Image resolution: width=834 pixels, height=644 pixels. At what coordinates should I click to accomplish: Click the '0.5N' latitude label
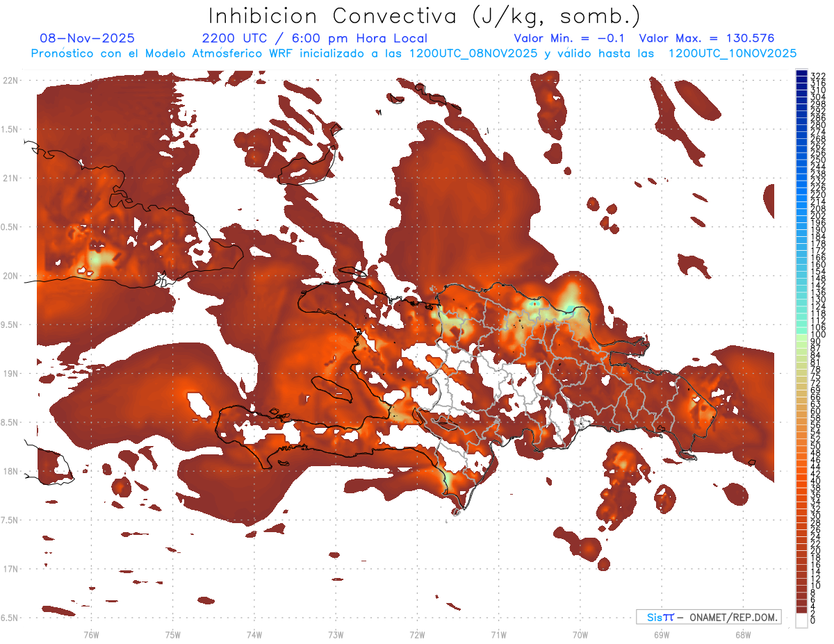pyautogui.click(x=10, y=227)
